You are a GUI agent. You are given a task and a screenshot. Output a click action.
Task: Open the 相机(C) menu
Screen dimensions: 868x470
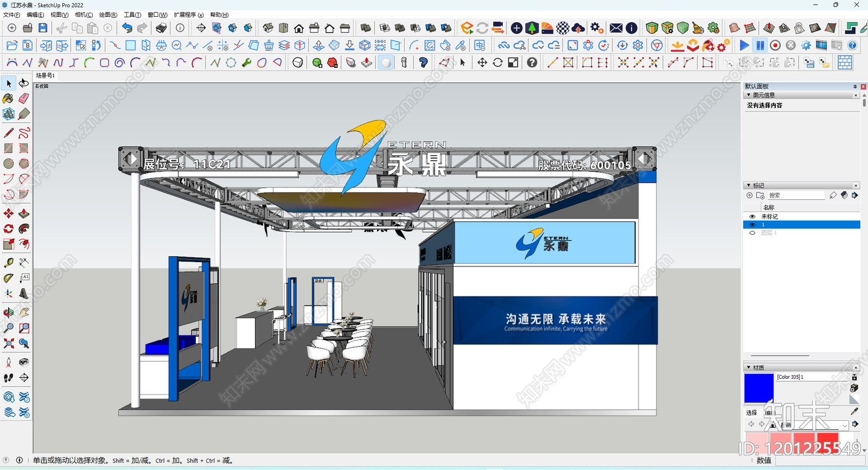(x=84, y=15)
